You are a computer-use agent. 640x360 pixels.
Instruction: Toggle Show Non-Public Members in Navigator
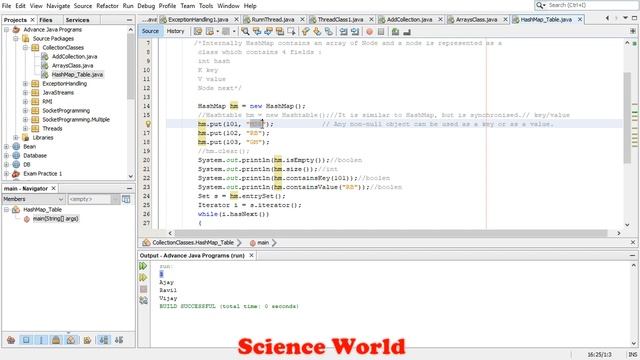click(56, 340)
